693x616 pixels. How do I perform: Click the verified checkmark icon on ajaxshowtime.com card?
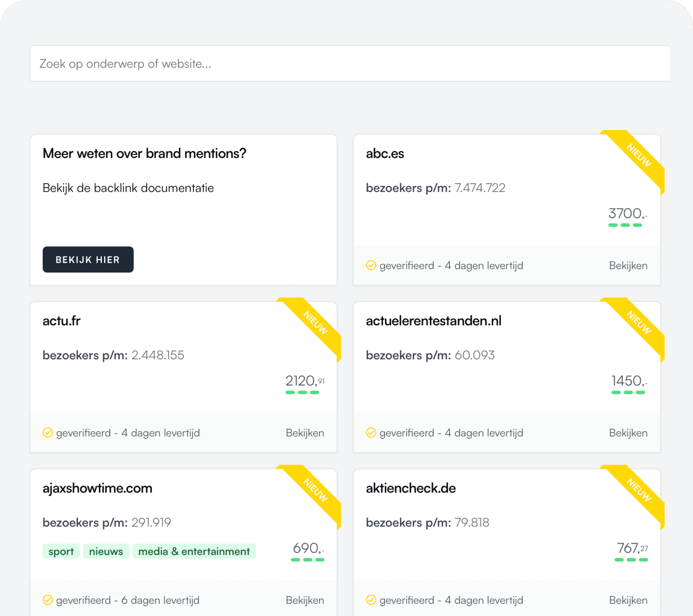click(48, 600)
